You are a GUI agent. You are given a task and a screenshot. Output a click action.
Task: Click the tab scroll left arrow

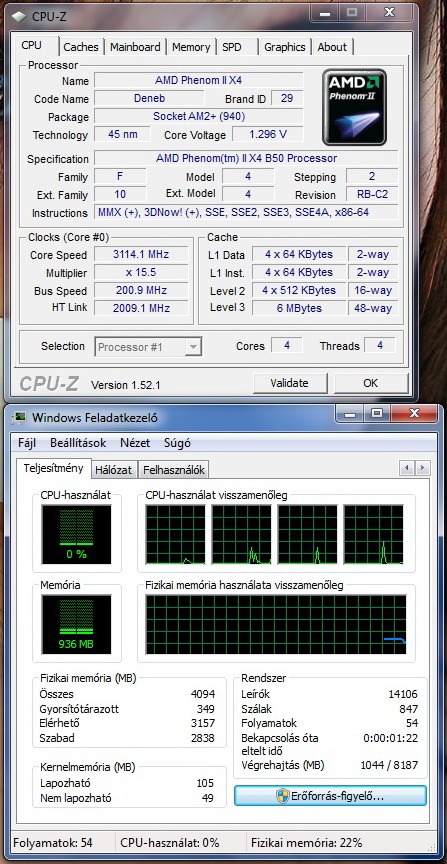coord(407,468)
